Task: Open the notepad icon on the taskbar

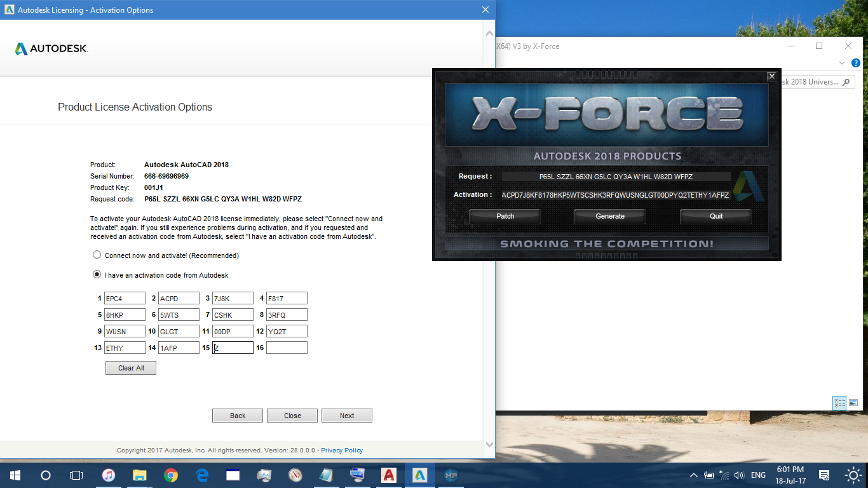Action: (x=326, y=475)
